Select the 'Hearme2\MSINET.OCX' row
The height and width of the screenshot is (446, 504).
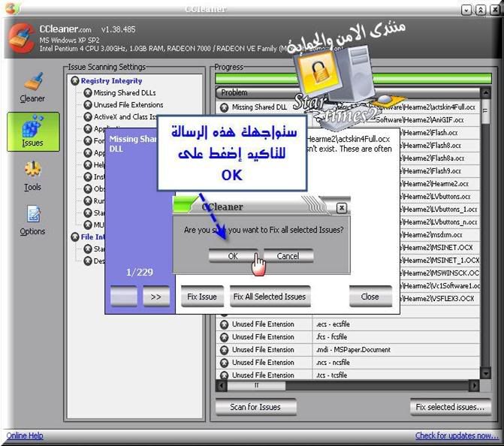click(x=439, y=248)
